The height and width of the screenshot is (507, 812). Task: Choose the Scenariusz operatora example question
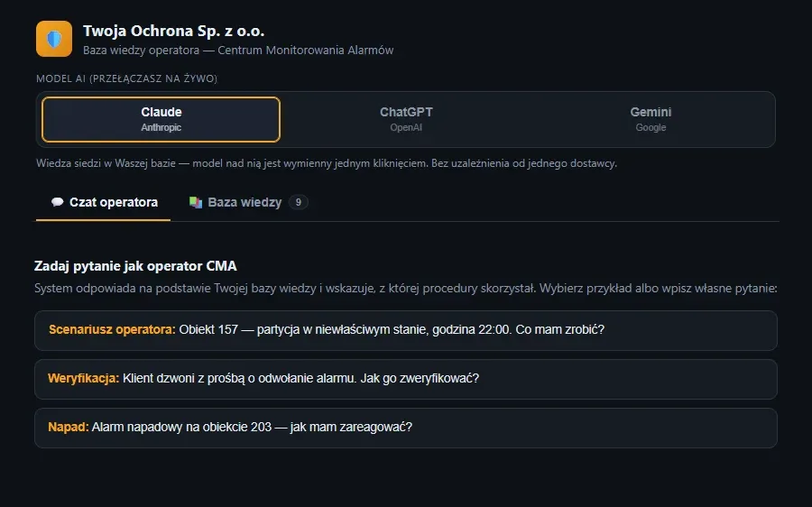406,330
